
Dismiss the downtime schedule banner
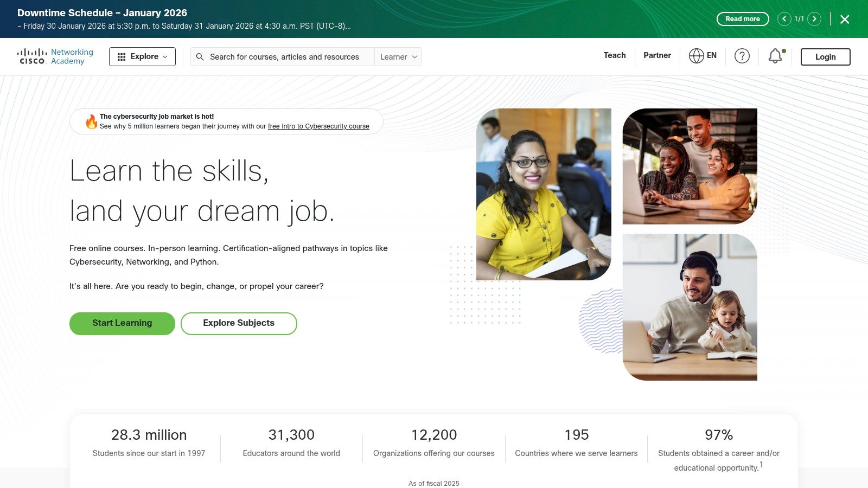[x=844, y=19]
